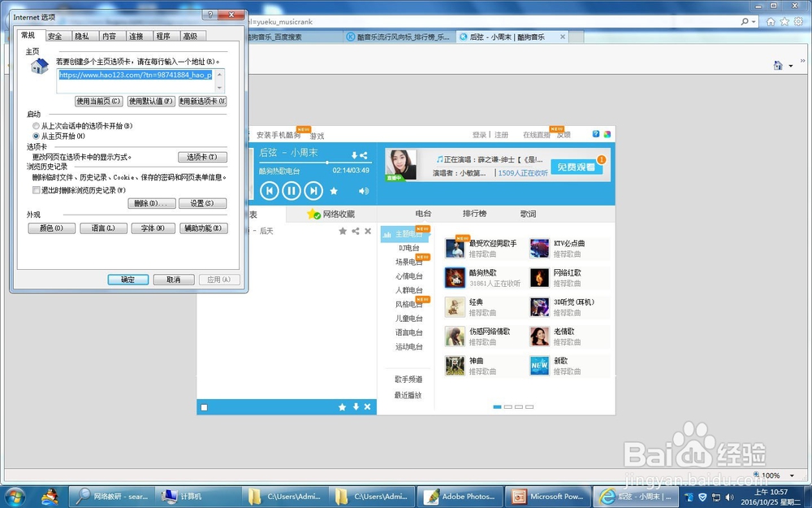812x508 pixels.
Task: Favorite current song with star beside playback controls
Action: point(334,191)
